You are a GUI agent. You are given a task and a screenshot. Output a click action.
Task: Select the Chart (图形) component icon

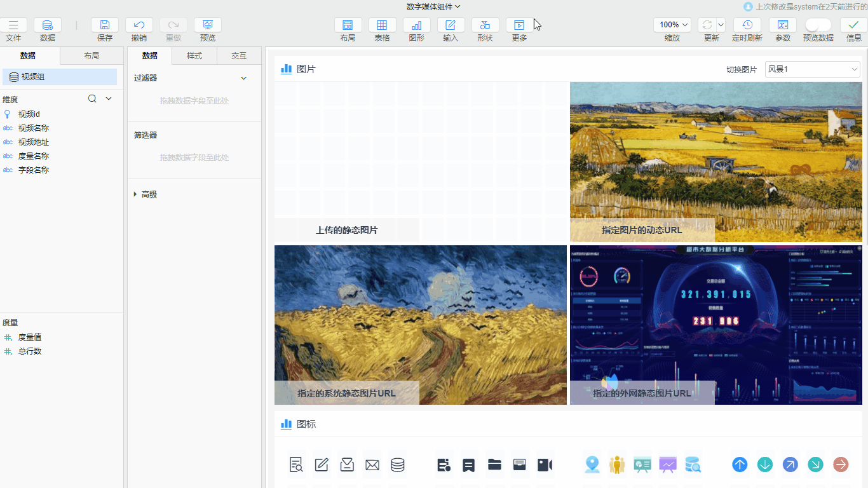(416, 25)
